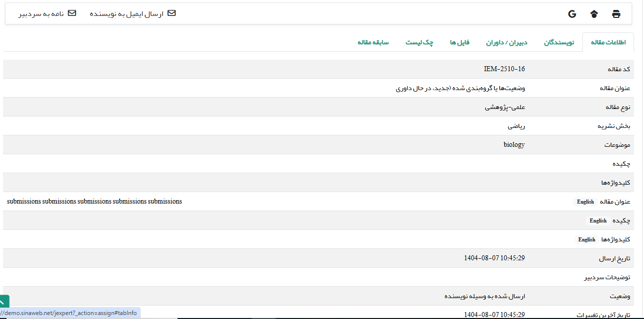644x319 pixels.
Task: Click English badge next to عنوان مقاله
Action: (x=585, y=202)
